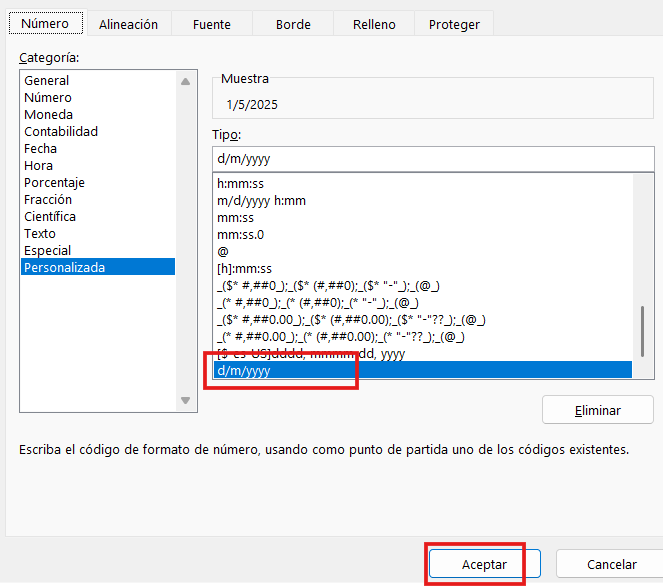Click Eliminar to delete custom format
This screenshot has width=663, height=586.
(598, 410)
